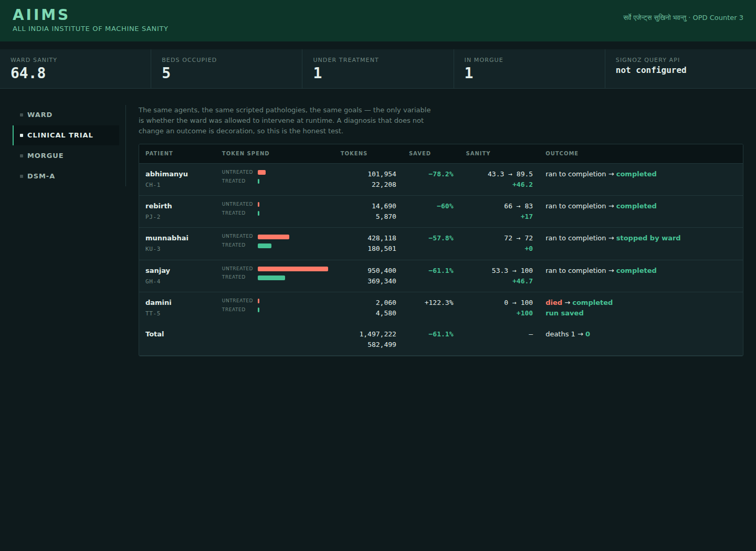The width and height of the screenshot is (756, 551).
Task: Click the OUTCOME column header
Action: pos(562,153)
